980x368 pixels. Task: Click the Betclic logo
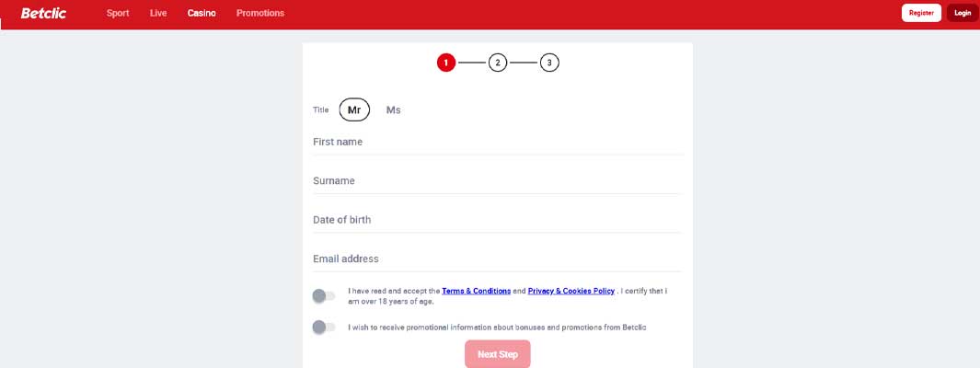43,13
